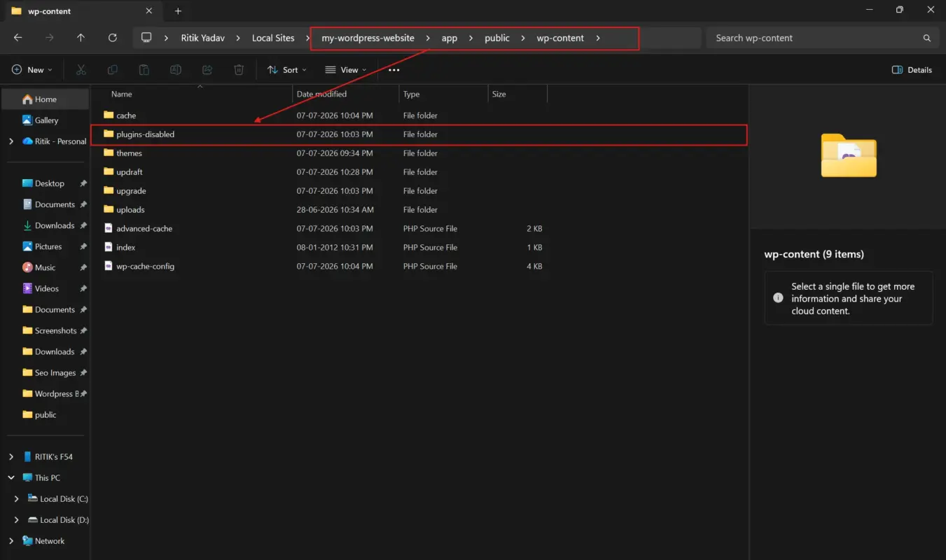Click the info icon in details pane
This screenshot has height=560, width=946.
[x=778, y=297]
